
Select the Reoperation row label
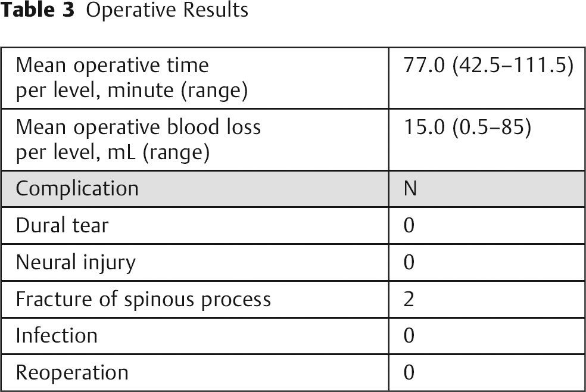point(72,373)
